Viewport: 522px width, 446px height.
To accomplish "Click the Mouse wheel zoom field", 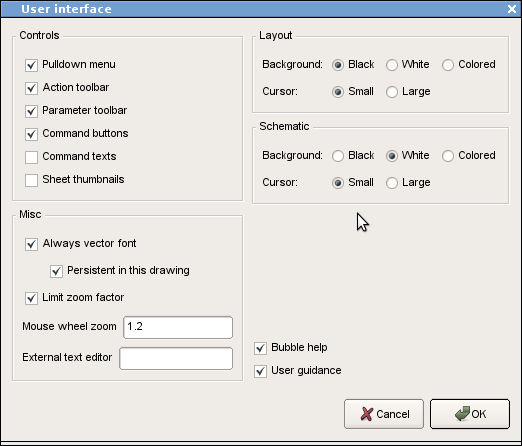I will [178, 327].
